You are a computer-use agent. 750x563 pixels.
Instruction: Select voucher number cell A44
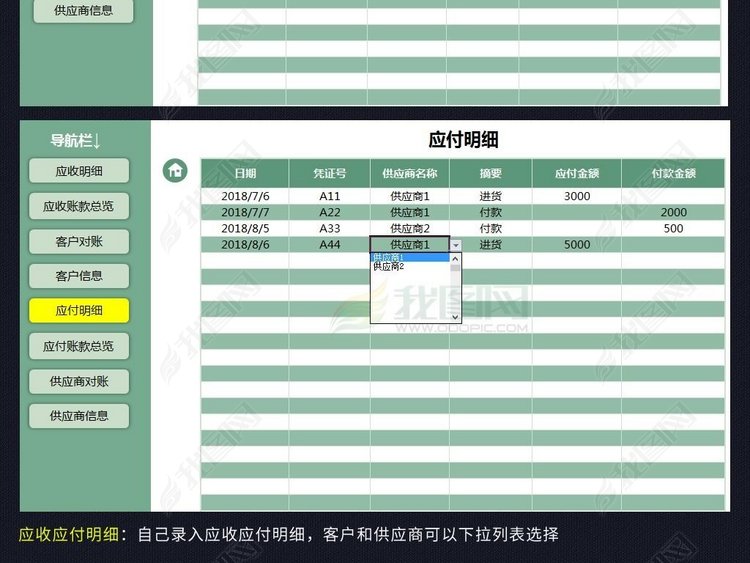pos(329,245)
